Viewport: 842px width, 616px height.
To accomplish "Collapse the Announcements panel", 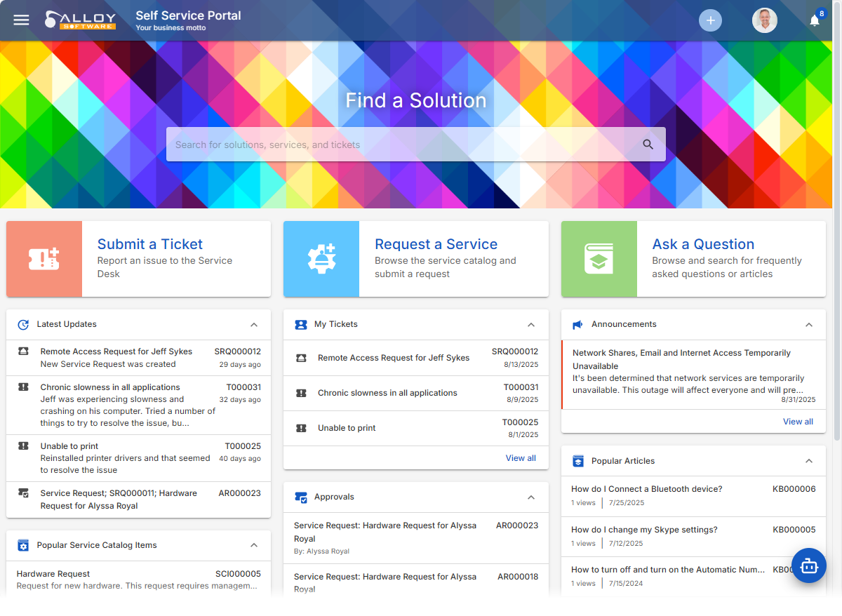I will click(x=808, y=324).
